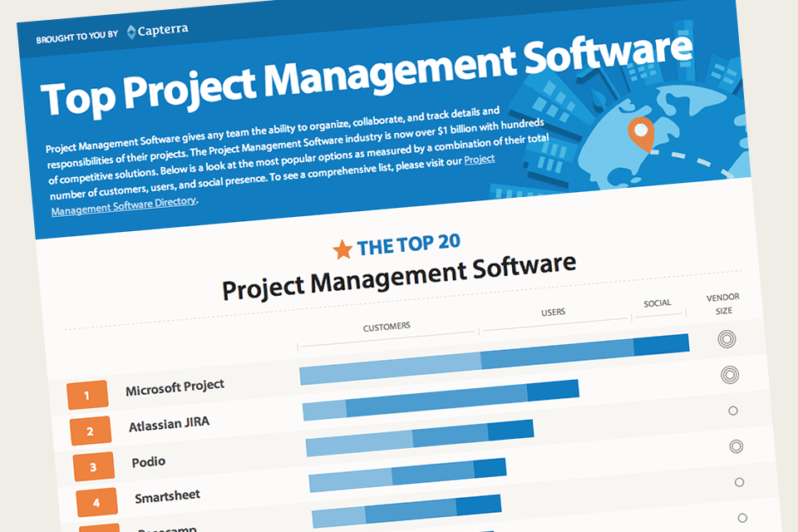The image size is (798, 532).
Task: Click Microsoft Project's light-blue customers bar segment
Action: point(391,368)
